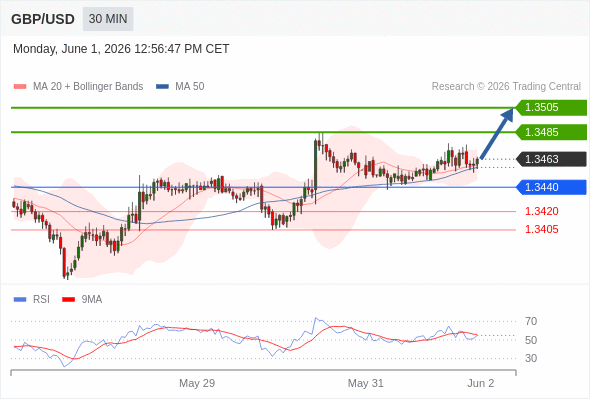590x400 pixels.
Task: Select the 1.3440 blue pivot tag
Action: point(551,187)
